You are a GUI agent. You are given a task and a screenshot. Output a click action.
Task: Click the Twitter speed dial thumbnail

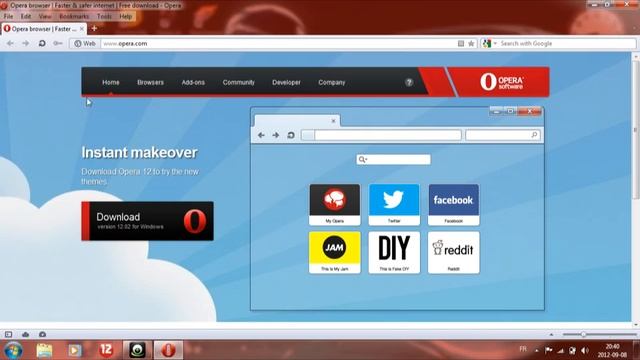(394, 204)
